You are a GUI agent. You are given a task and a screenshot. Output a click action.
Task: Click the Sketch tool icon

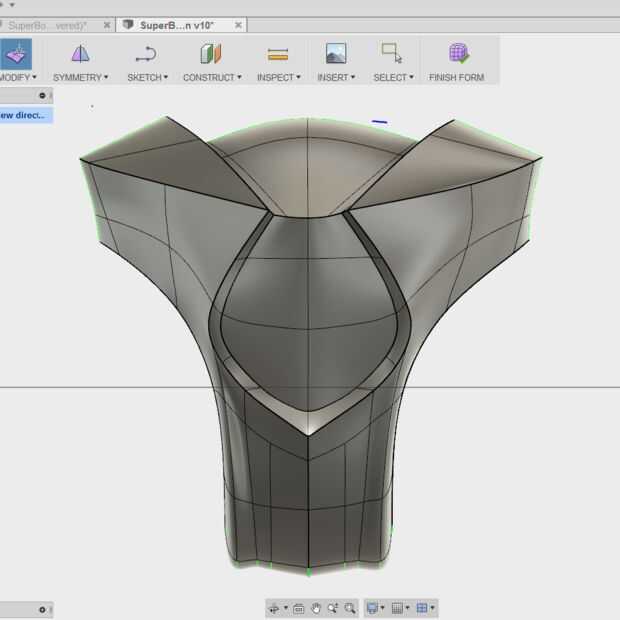point(146,54)
